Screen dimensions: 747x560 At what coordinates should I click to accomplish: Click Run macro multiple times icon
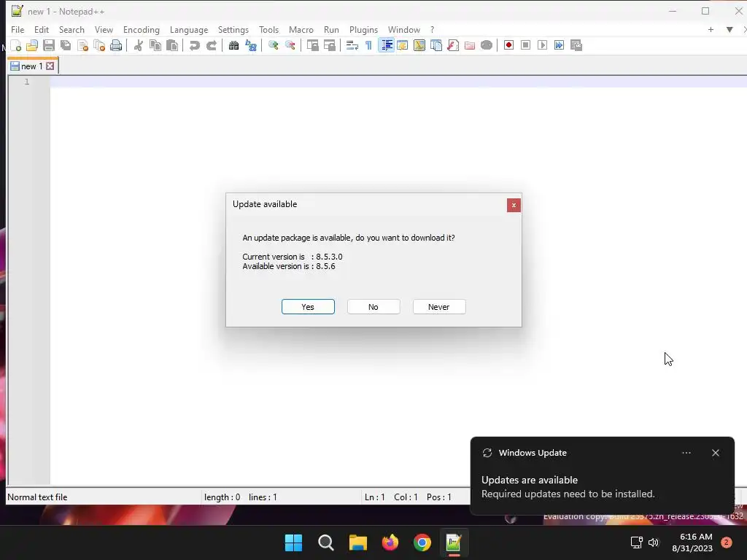(x=560, y=45)
